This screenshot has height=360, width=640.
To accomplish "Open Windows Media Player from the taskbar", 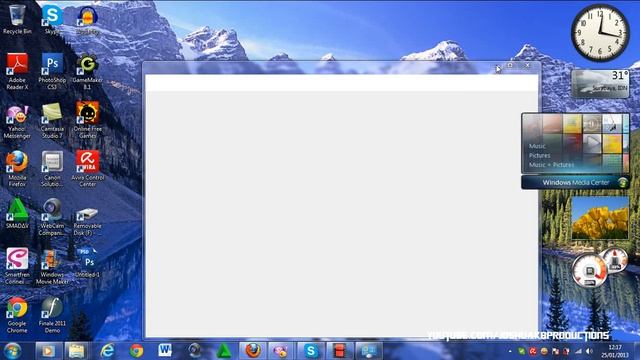I will coord(48,351).
